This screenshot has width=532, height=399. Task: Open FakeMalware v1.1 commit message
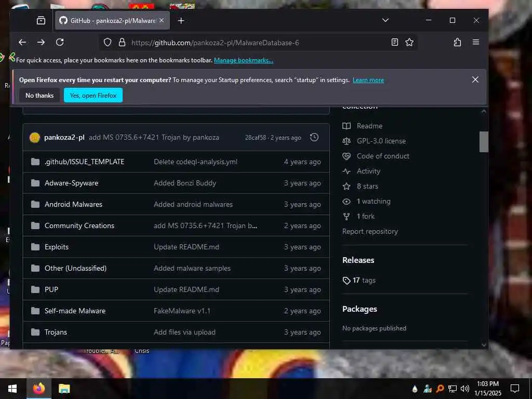182,311
